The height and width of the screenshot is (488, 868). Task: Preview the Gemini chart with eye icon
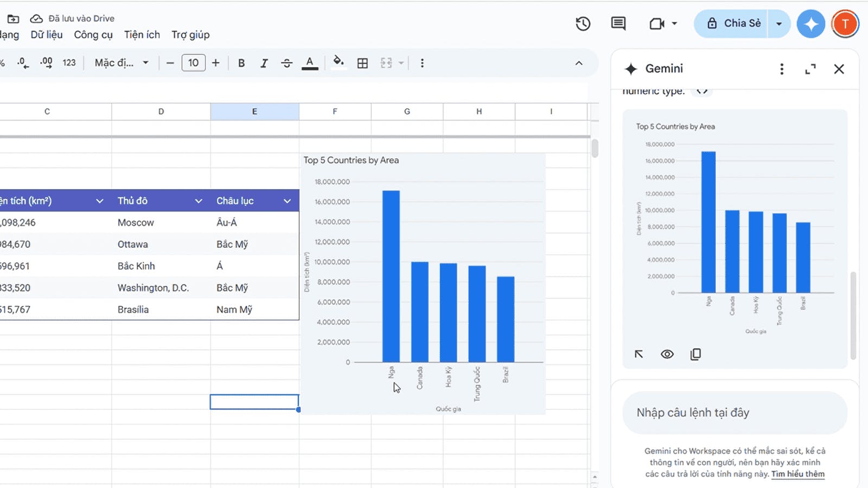tap(667, 354)
